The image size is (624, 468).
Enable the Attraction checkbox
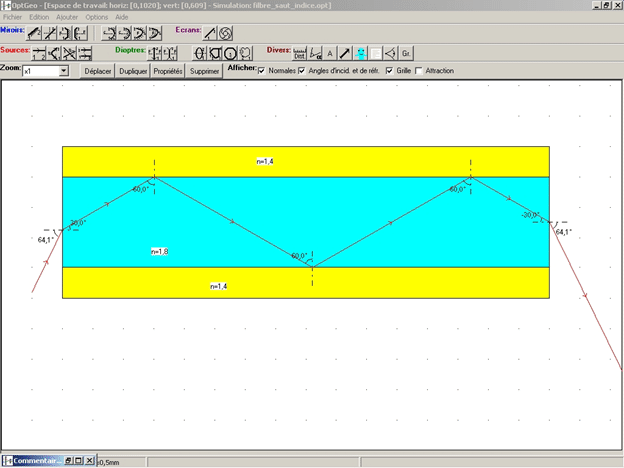[419, 71]
